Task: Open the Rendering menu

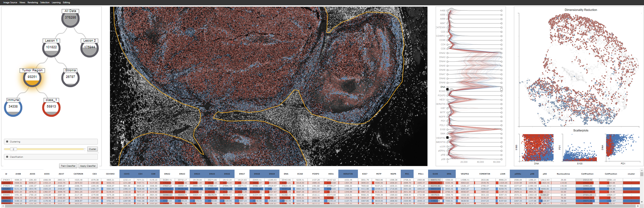Action: [32, 3]
